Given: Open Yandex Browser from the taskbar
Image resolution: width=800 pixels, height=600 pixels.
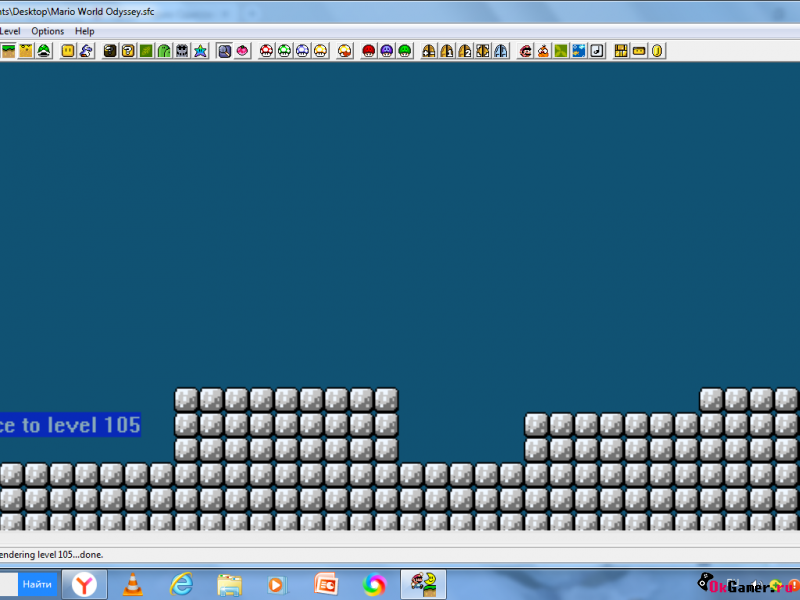Looking at the screenshot, I should point(84,585).
